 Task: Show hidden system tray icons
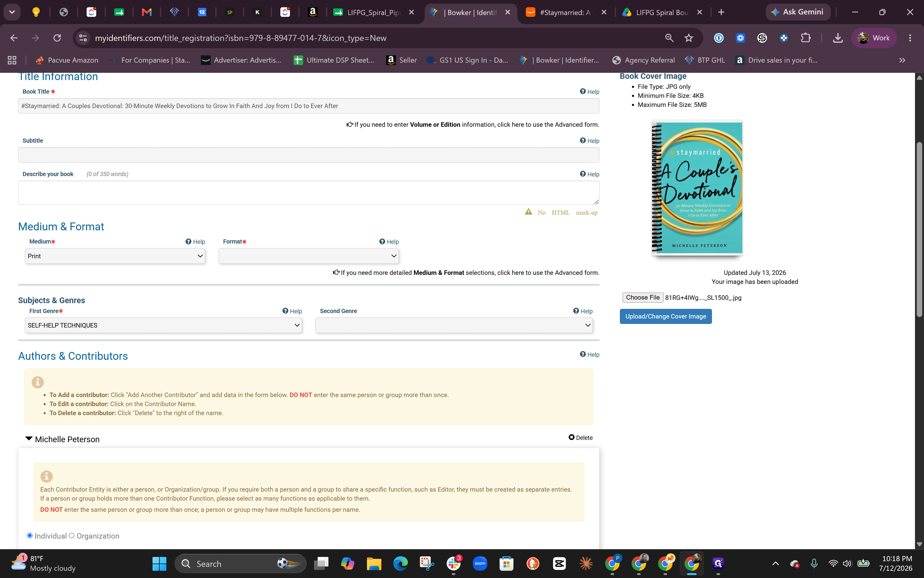775,564
